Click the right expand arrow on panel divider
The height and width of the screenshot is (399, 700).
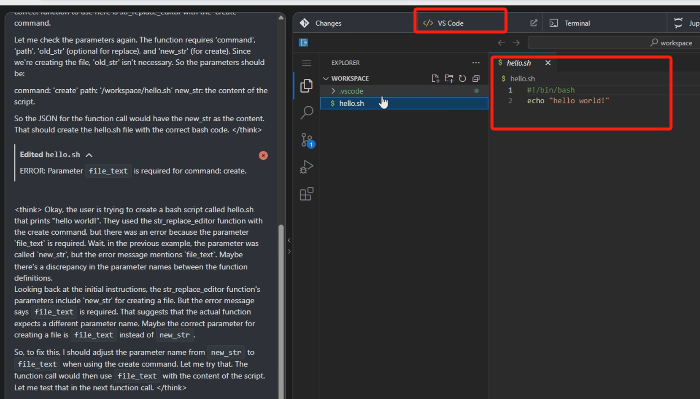tap(289, 251)
